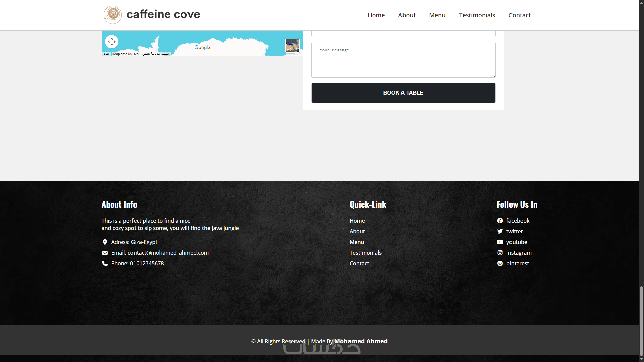This screenshot has height=362, width=644.
Task: Click the Facebook icon in footer
Action: [500, 221]
